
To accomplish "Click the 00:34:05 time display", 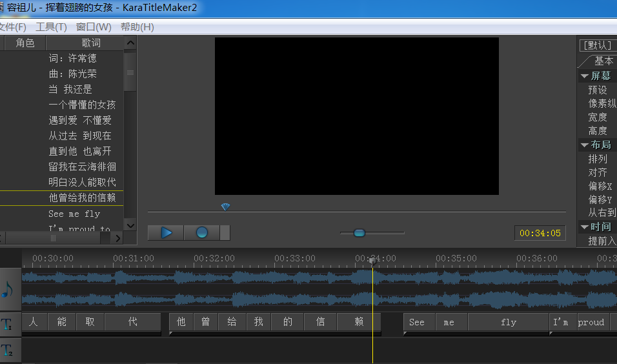I will (540, 233).
